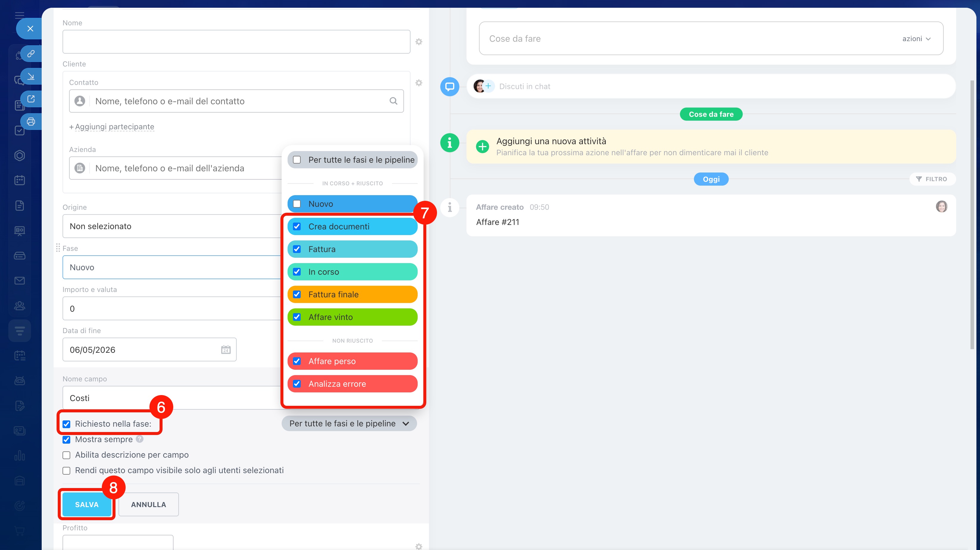Open the gear settings next to Nome field

(419, 42)
